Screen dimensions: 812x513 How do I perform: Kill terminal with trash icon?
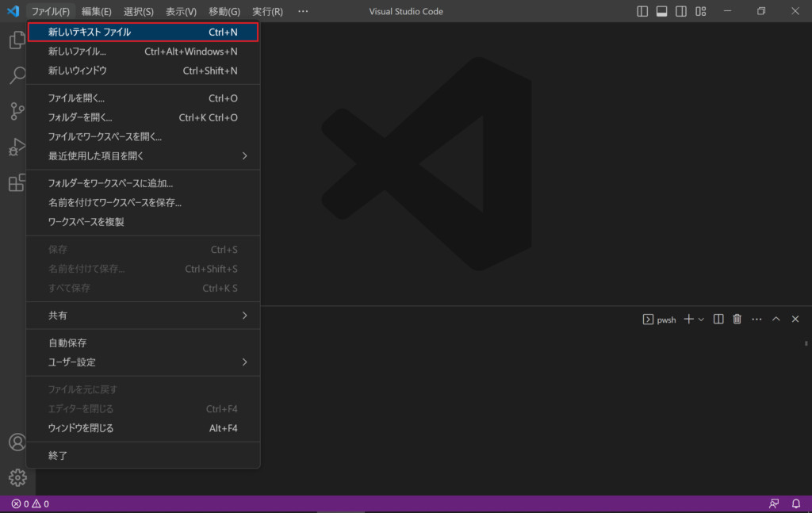737,320
